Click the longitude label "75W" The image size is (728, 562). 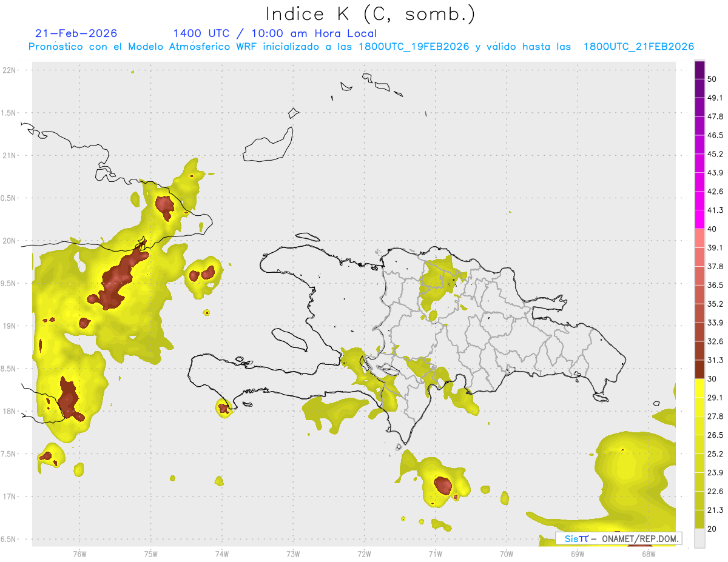150,554
